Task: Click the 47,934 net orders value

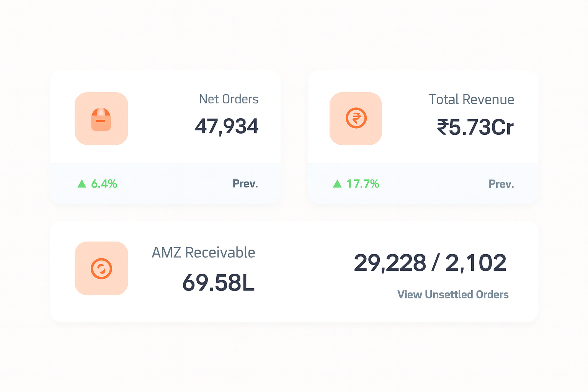Action: [x=227, y=126]
